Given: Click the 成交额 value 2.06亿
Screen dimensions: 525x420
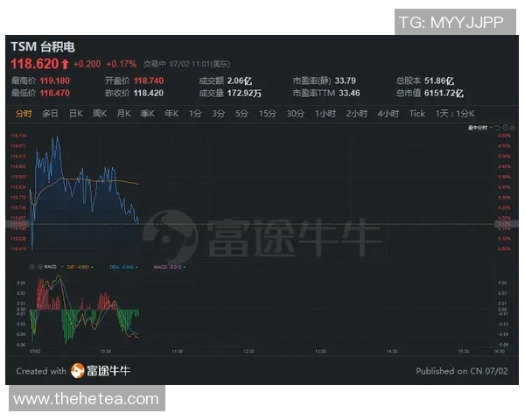Looking at the screenshot, I should [x=240, y=80].
